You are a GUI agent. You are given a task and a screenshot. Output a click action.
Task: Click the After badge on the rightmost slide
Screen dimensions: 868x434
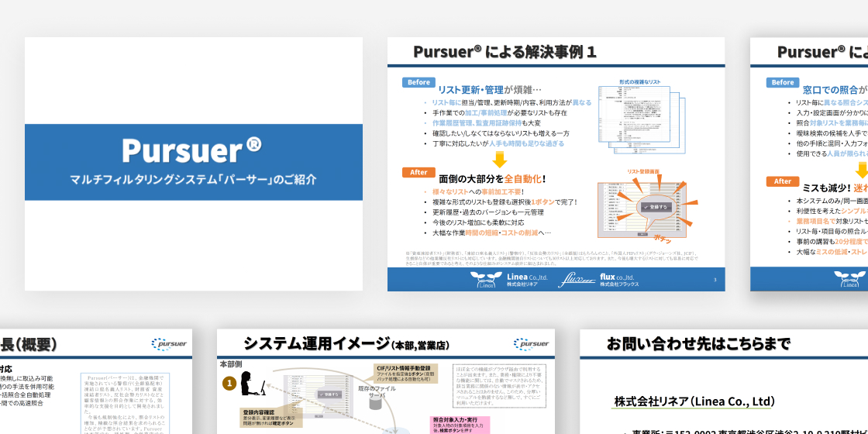pos(783,181)
